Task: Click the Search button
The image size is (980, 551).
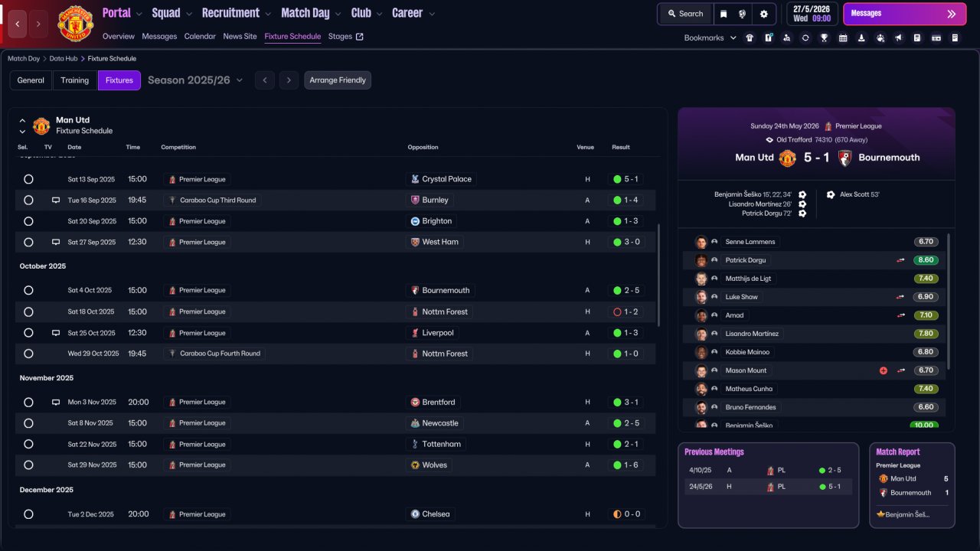Action: tap(685, 14)
